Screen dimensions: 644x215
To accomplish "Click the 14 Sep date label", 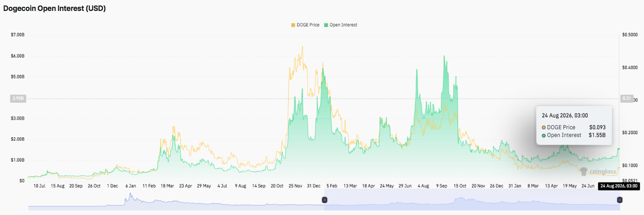I will 259,186.
